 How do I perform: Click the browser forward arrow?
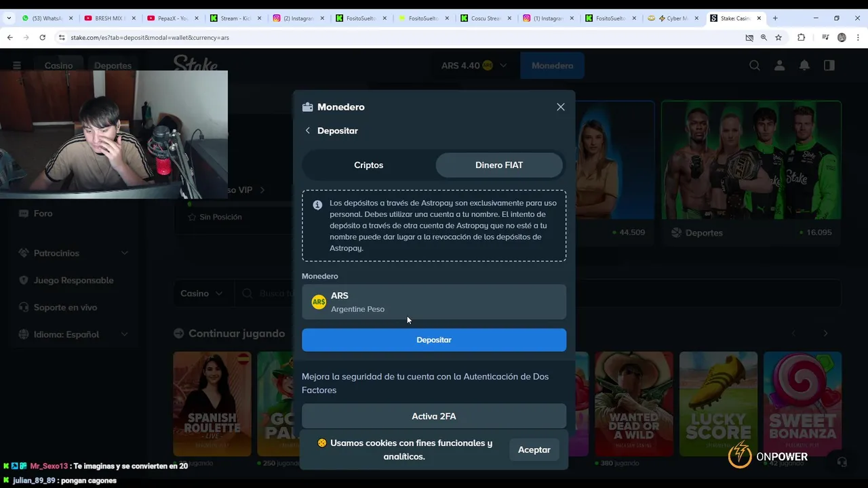26,37
